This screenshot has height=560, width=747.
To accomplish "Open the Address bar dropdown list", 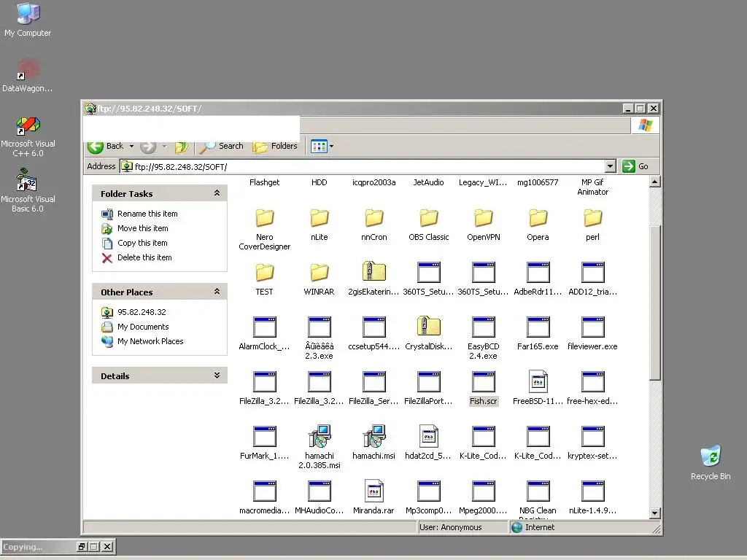I will 611,167.
